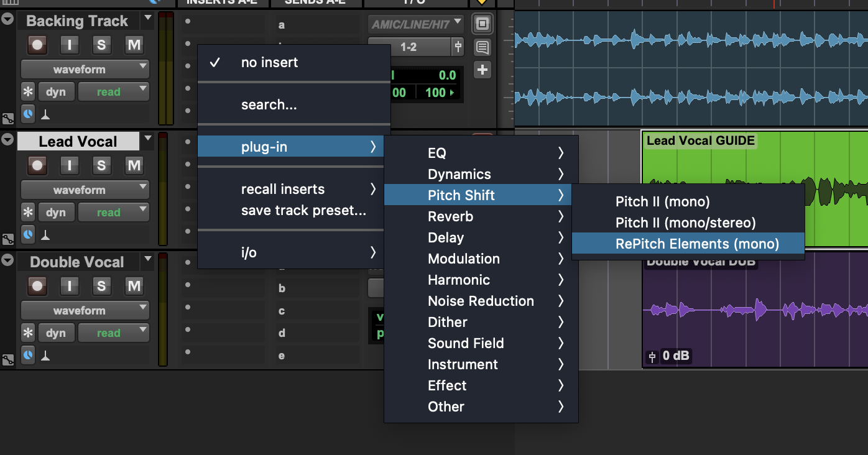Click the output fader icon next to 1-2
The height and width of the screenshot is (455, 868).
point(459,47)
